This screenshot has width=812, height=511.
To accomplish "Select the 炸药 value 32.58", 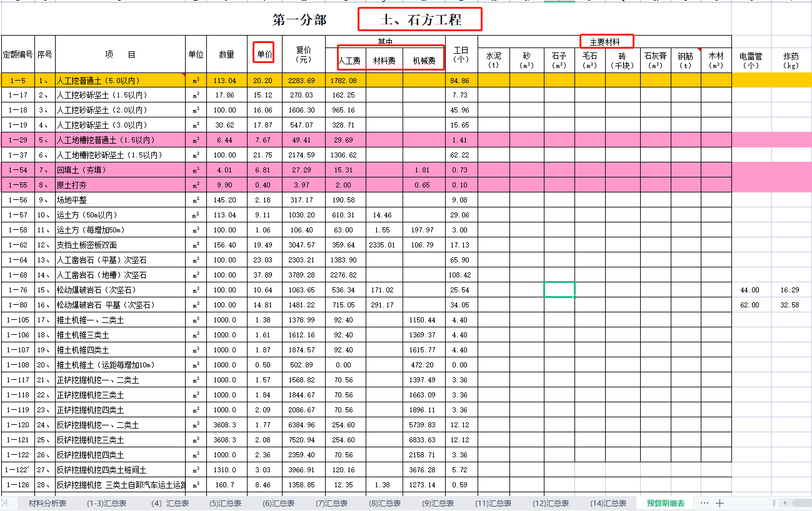I will pos(791,305).
